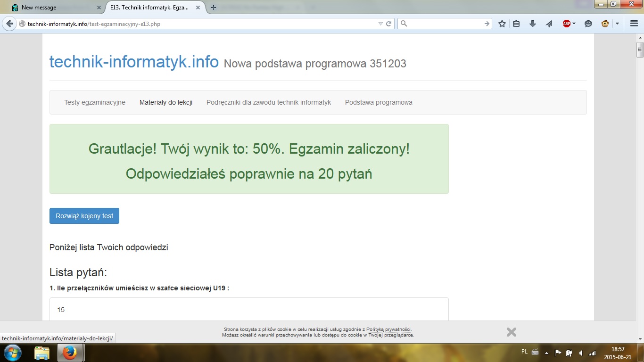The width and height of the screenshot is (644, 362).
Task: Click the globe site identity icon
Action: coord(22,24)
